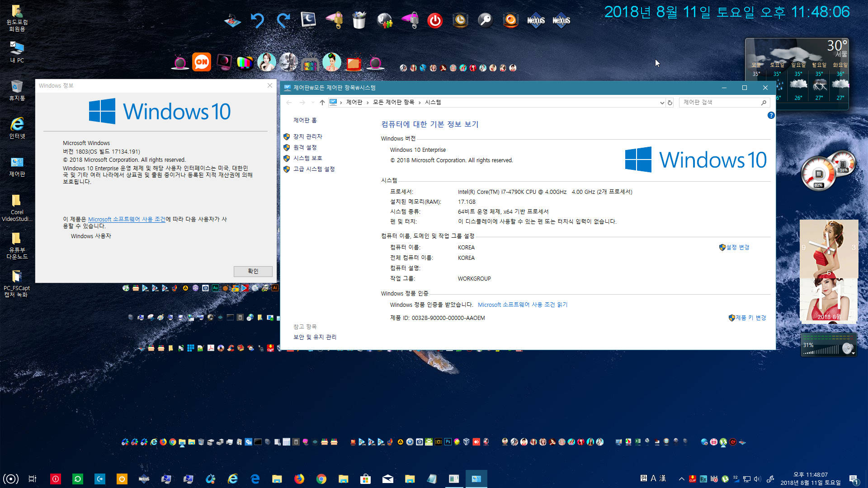Click the undo arrow icon in top dock
Image resolution: width=868 pixels, height=488 pixels.
[x=258, y=20]
